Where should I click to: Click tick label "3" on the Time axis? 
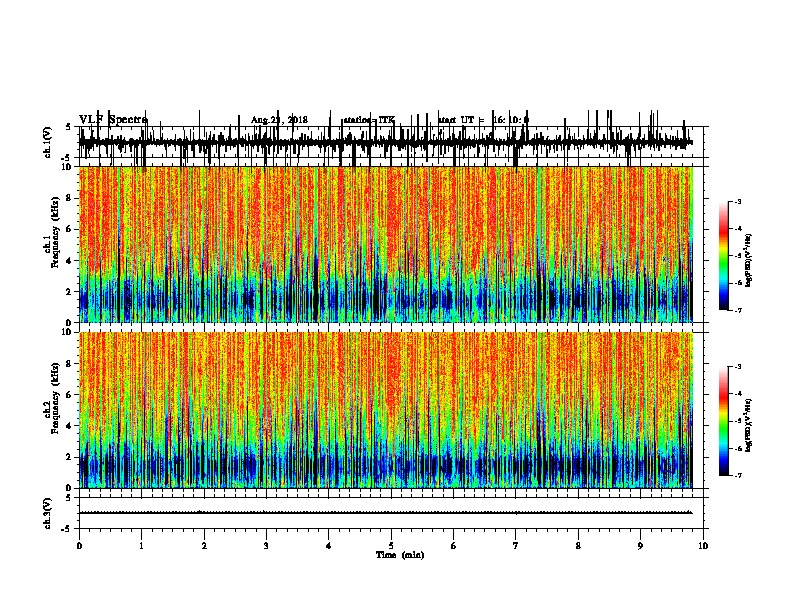tap(266, 546)
